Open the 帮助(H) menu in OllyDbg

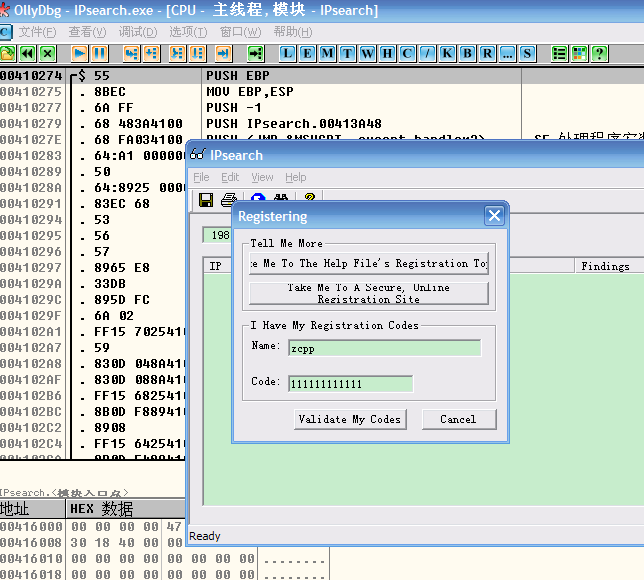pyautogui.click(x=293, y=32)
